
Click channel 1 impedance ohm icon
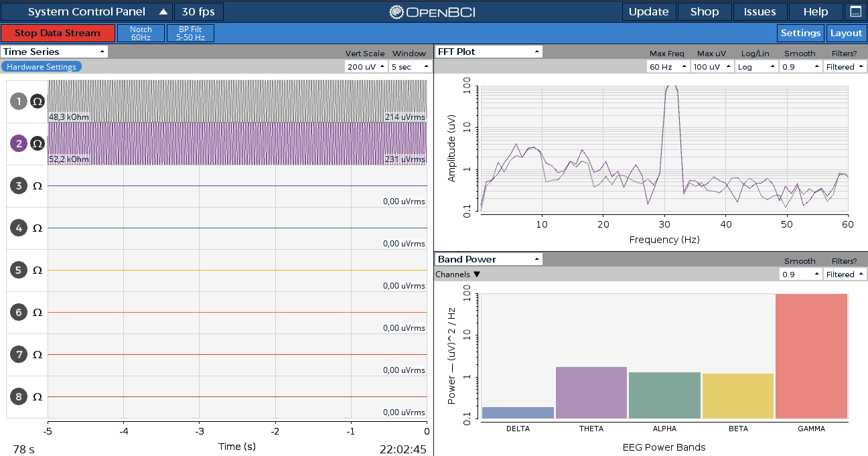coord(38,102)
